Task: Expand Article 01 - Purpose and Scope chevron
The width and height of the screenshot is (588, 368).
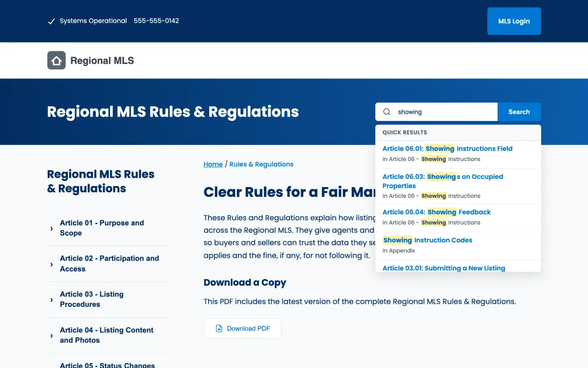Action: point(51,228)
